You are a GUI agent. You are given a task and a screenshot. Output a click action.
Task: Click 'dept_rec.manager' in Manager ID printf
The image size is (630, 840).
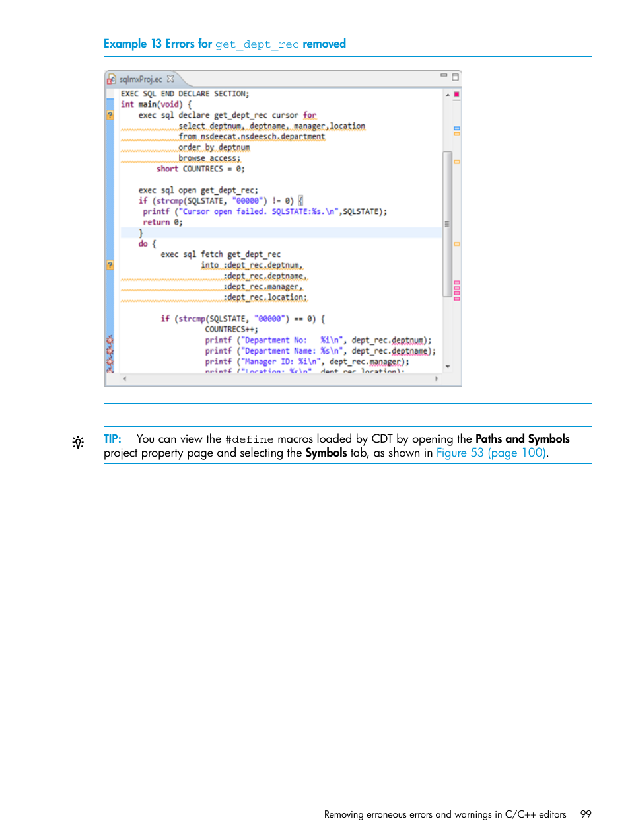click(365, 362)
